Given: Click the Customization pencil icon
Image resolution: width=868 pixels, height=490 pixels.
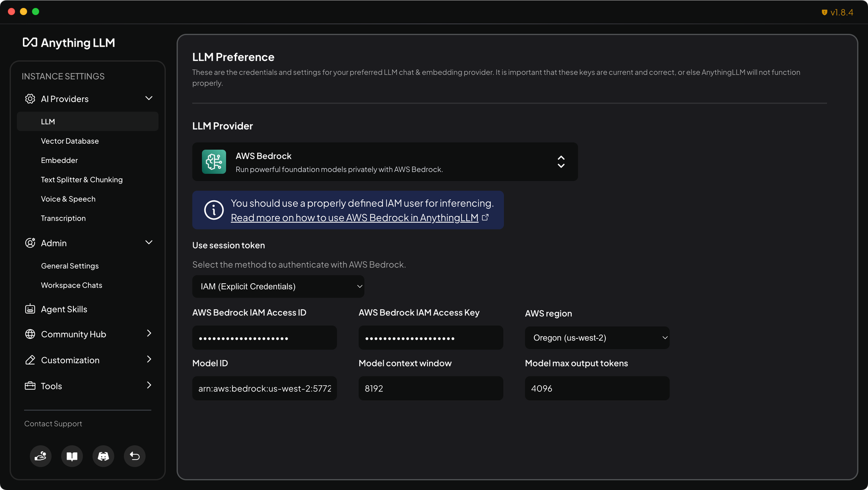Looking at the screenshot, I should (30, 360).
